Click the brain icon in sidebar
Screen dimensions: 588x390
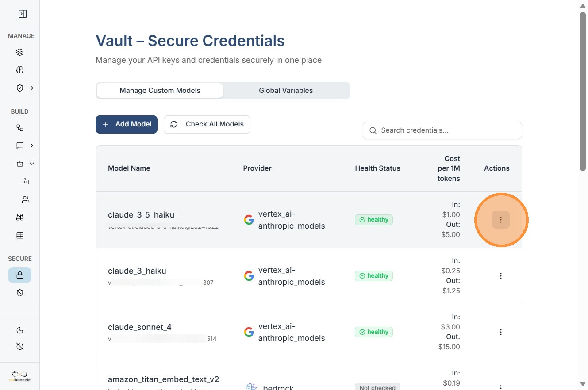click(20, 70)
